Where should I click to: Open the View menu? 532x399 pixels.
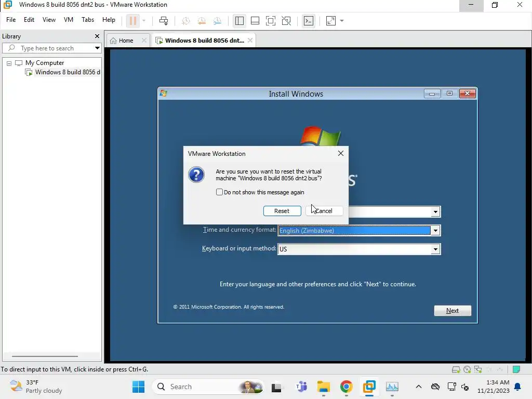tap(49, 20)
